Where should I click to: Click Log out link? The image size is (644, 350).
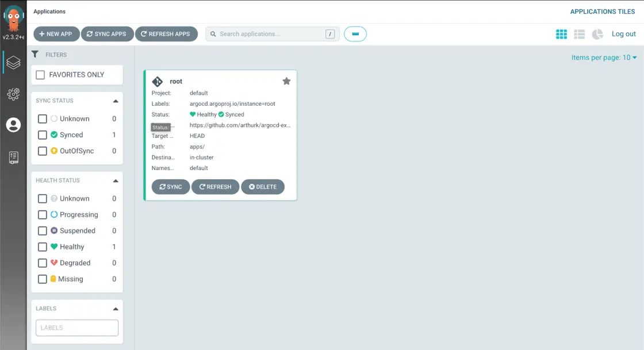click(x=623, y=34)
